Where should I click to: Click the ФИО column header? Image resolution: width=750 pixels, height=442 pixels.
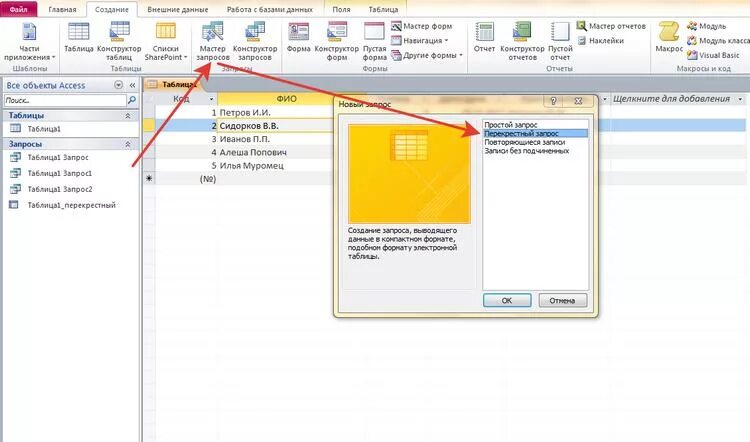(x=286, y=99)
